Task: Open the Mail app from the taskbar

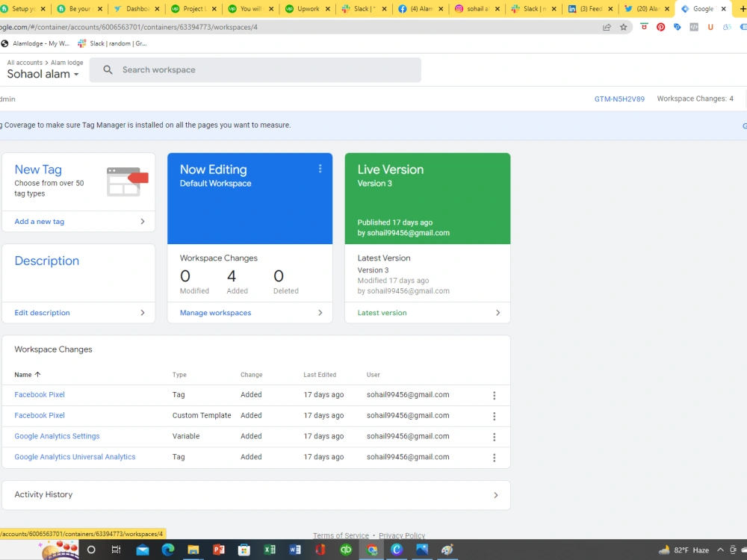Action: click(143, 550)
